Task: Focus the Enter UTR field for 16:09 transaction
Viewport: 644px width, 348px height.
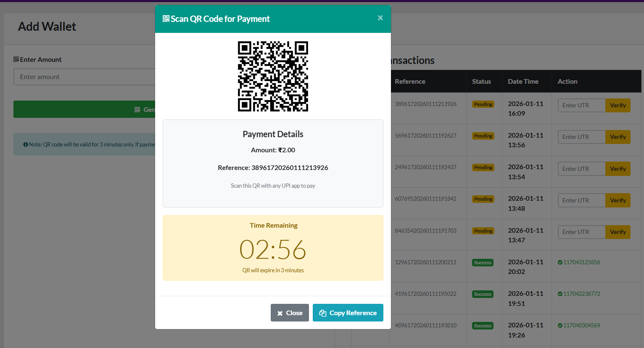Action: 581,105
